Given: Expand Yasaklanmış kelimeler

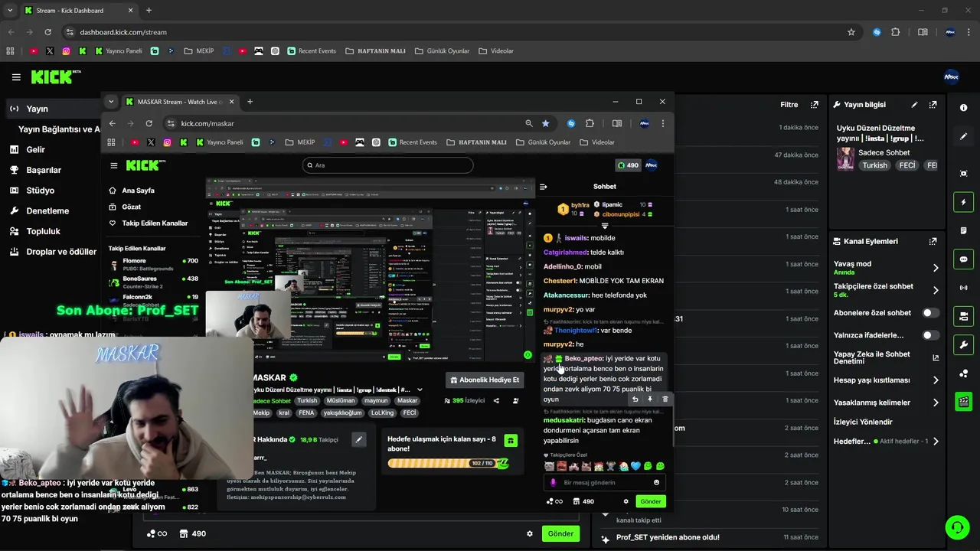Looking at the screenshot, I should (936, 403).
